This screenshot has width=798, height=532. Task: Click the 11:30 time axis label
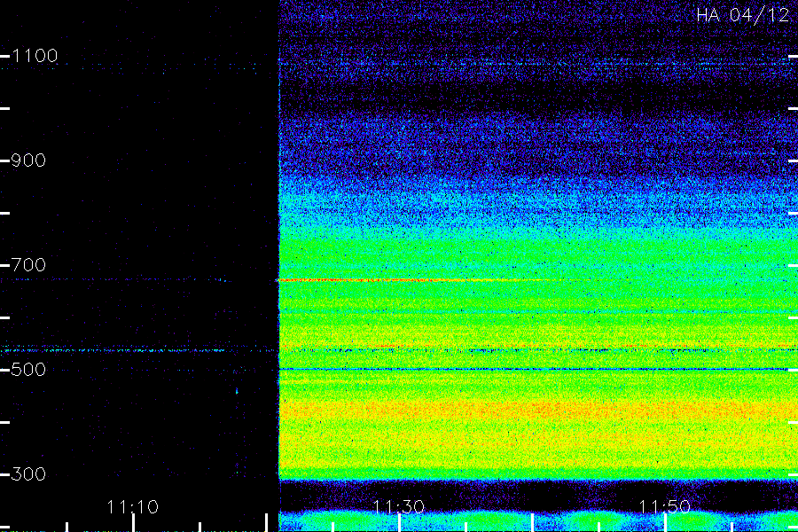click(x=398, y=507)
